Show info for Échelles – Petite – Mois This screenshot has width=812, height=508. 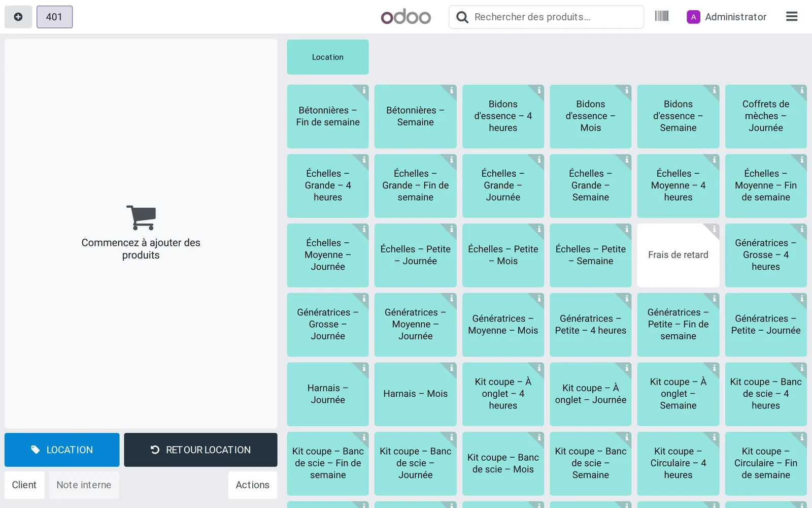[539, 229]
